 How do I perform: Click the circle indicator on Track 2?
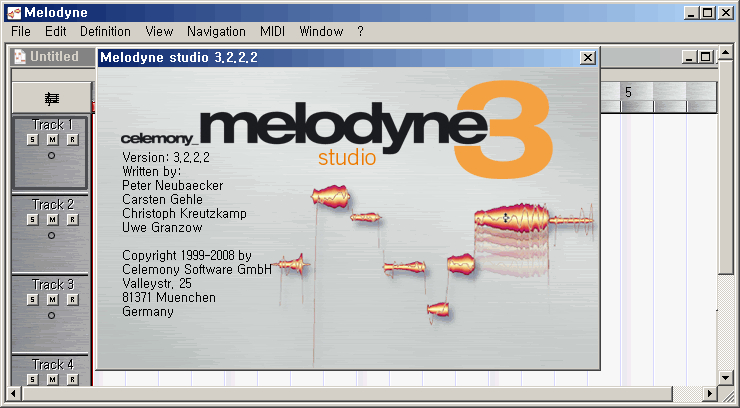click(x=51, y=235)
